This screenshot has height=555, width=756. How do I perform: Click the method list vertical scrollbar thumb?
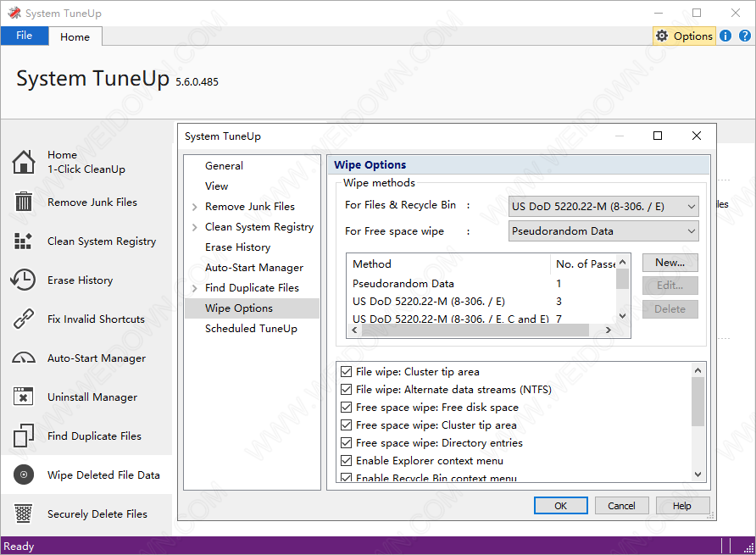[x=622, y=279]
